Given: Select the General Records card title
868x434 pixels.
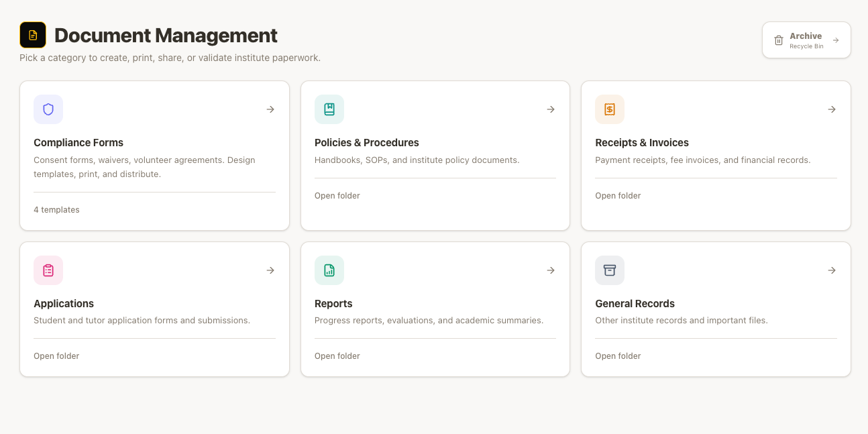Looking at the screenshot, I should (635, 304).
